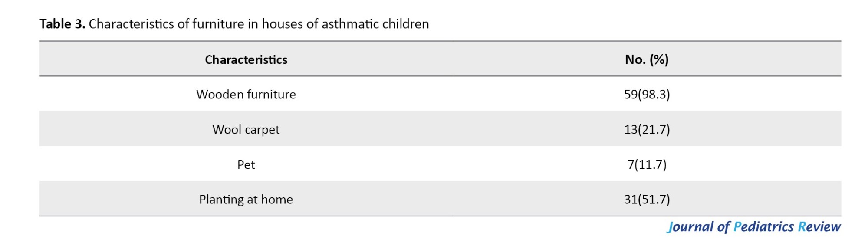Click the word "Pediatrics" in the footer logo
Viewport: 868px width, 249px height.
click(x=763, y=227)
